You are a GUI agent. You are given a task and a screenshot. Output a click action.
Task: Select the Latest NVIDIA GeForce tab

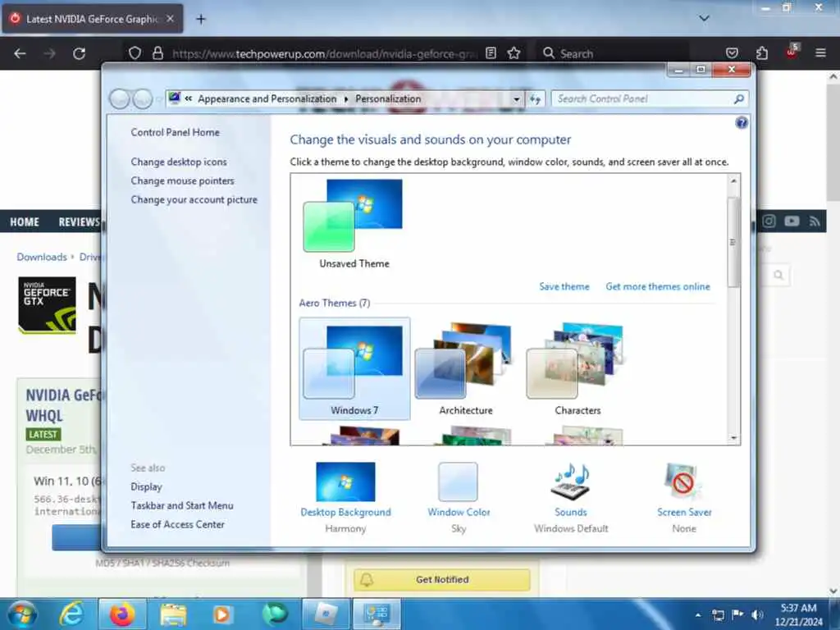[92, 19]
